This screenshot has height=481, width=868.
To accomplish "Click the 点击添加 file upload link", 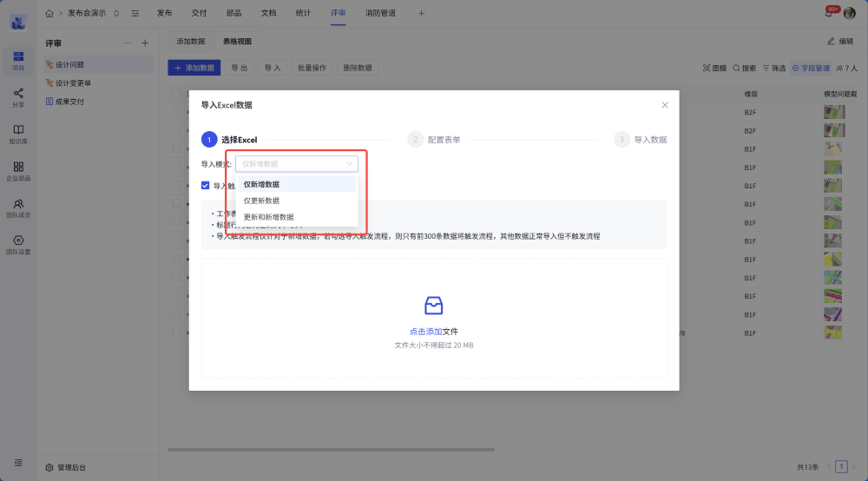I will [x=425, y=332].
